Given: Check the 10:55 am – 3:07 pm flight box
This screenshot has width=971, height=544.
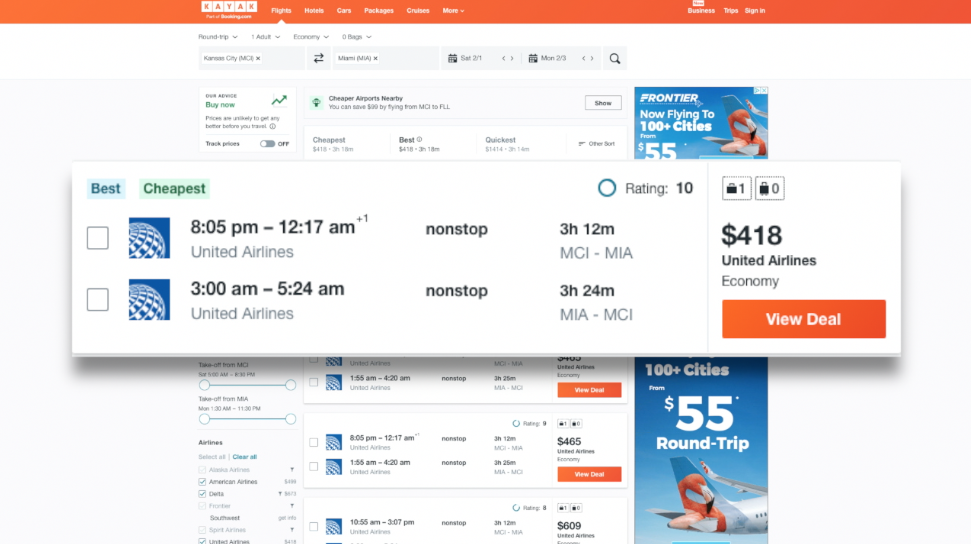Looking at the screenshot, I should coord(313,527).
